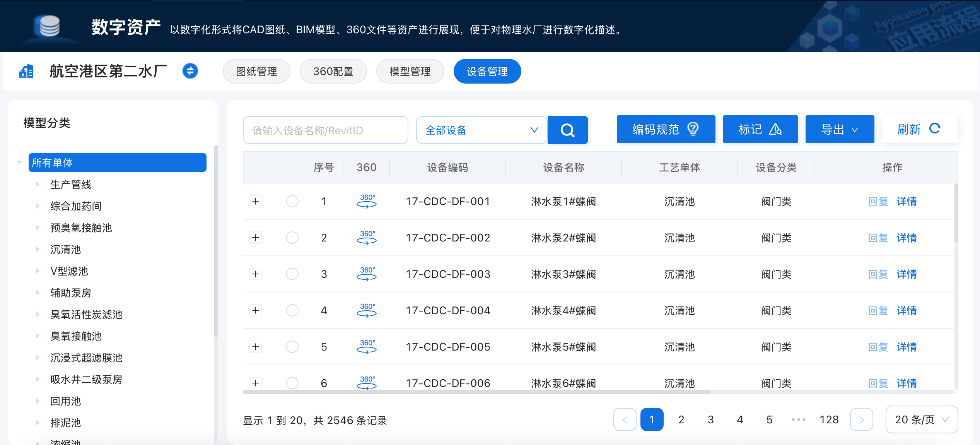Click the 数字资产 database logo
Viewport: 980px width, 445px height.
[x=49, y=26]
